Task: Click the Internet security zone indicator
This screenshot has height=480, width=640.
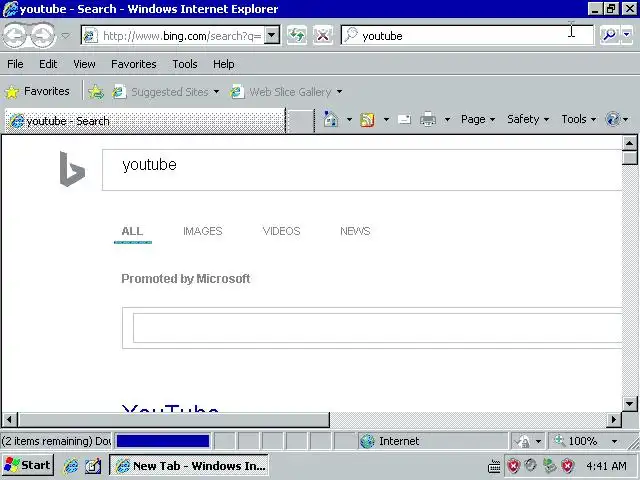Action: coord(433,441)
